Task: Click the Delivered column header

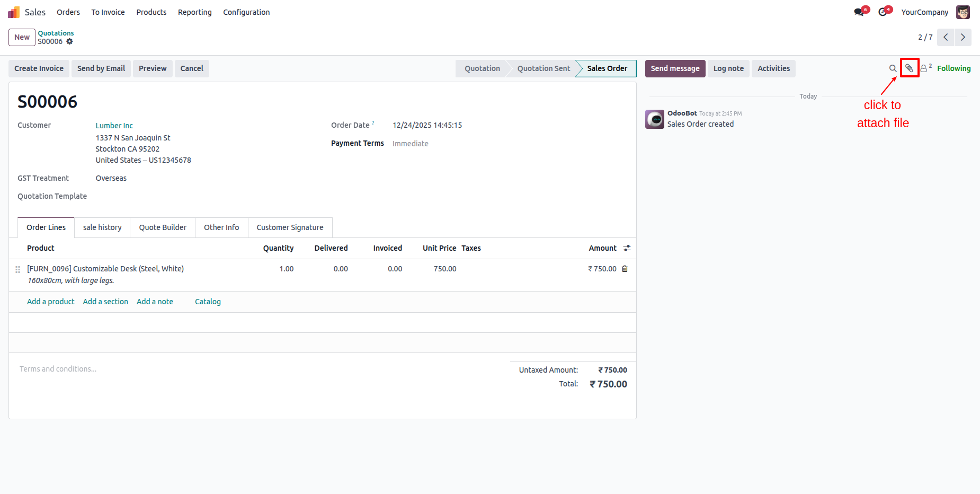Action: [x=331, y=248]
